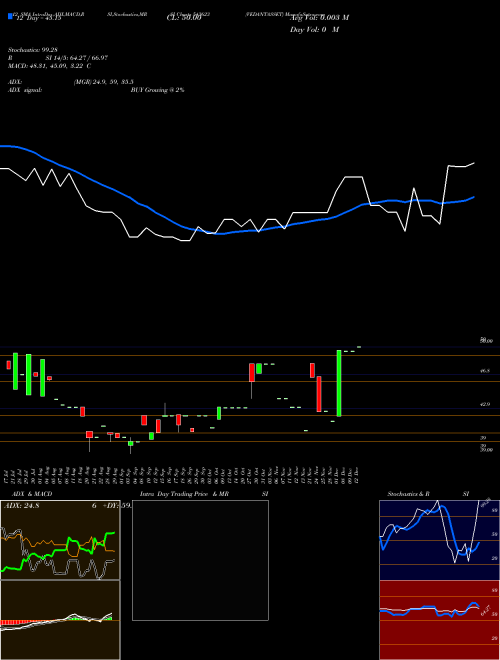Click the '12 Day = 43.15' SMA label
The width and height of the screenshot is (500, 660).
(38, 18)
